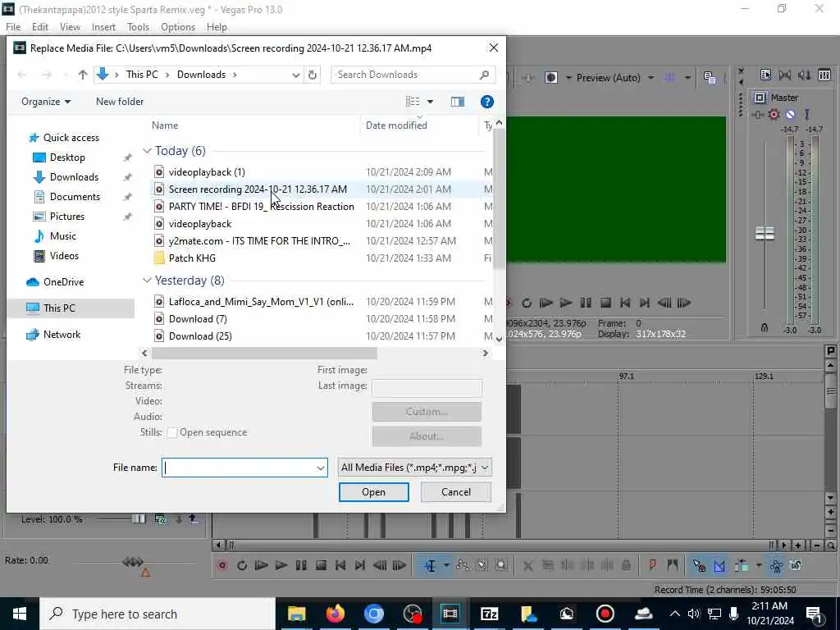Click the Master FX fader icon
This screenshot has height=630, width=840.
point(757,114)
